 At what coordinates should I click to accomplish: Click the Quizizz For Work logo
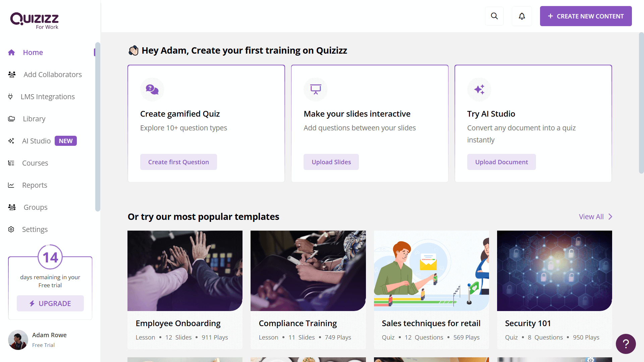[35, 21]
